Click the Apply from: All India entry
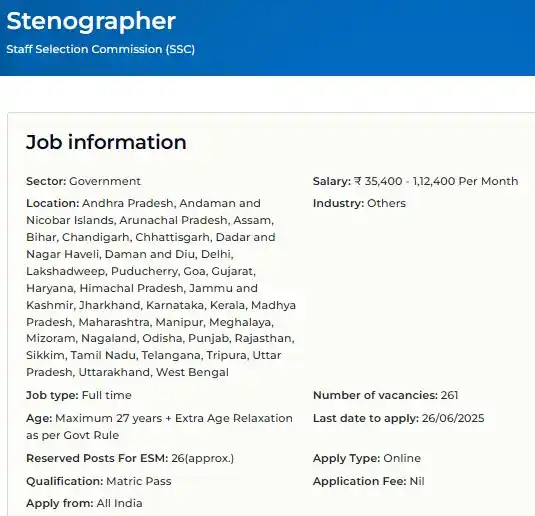535x516 pixels. pyautogui.click(x=84, y=503)
